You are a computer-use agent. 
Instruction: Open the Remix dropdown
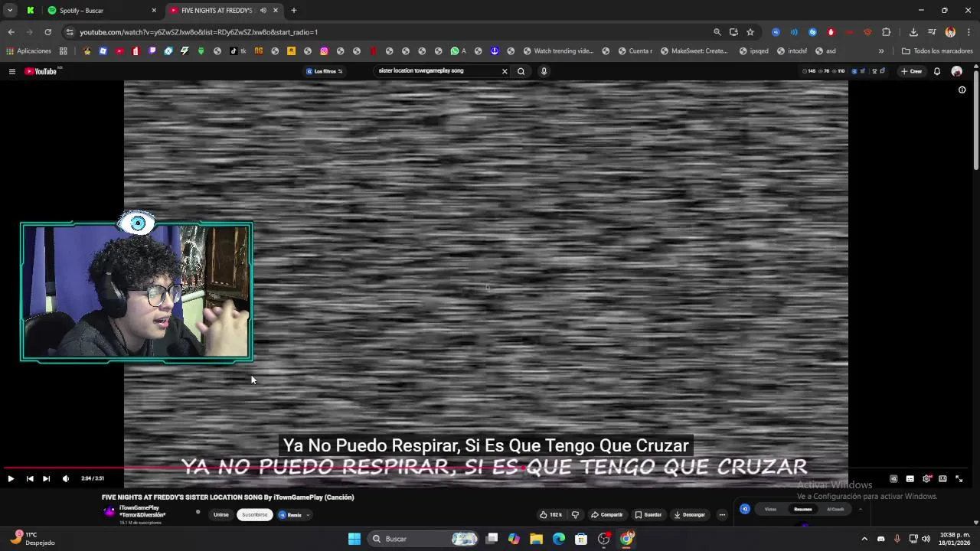pyautogui.click(x=294, y=515)
